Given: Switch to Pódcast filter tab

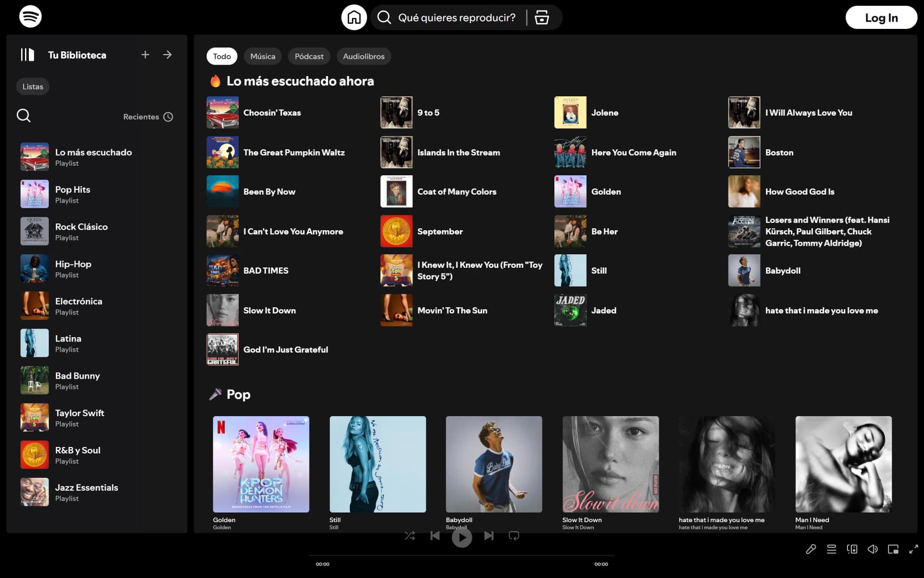Looking at the screenshot, I should click(309, 56).
